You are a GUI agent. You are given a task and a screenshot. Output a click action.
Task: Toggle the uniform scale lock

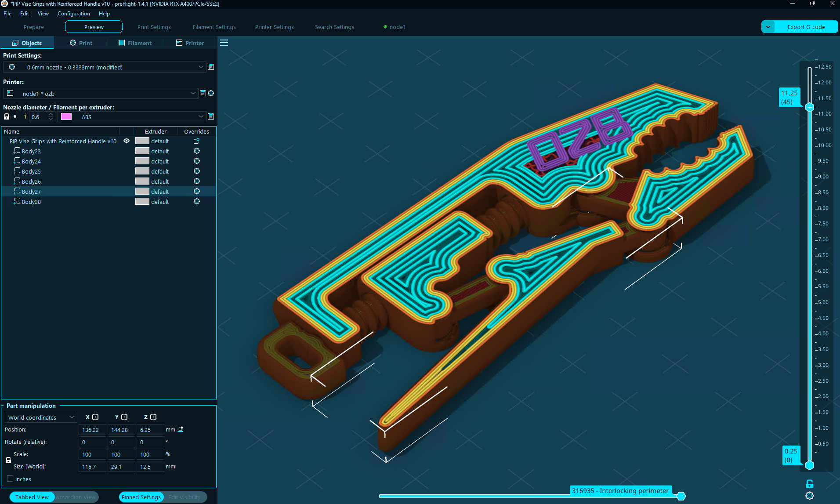(x=8, y=460)
